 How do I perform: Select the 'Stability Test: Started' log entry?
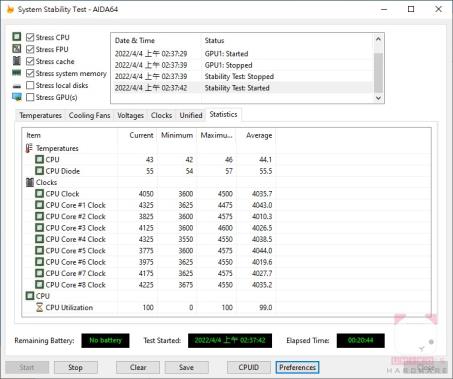(243, 88)
